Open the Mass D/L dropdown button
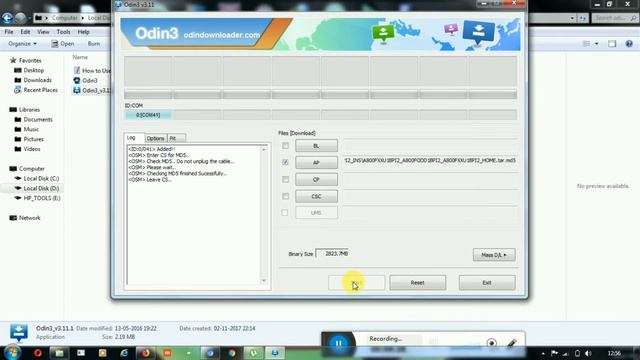640x360 pixels. pos(494,255)
